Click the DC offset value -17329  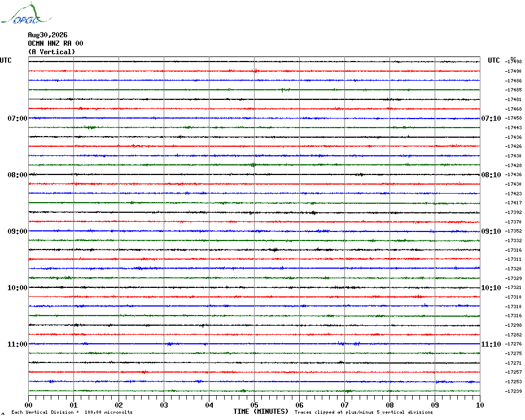[x=513, y=278]
